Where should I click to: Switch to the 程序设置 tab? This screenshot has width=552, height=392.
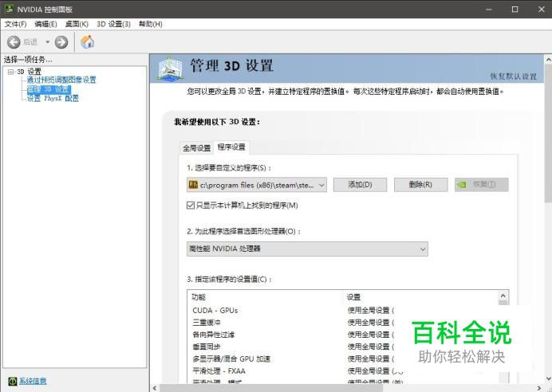click(231, 147)
